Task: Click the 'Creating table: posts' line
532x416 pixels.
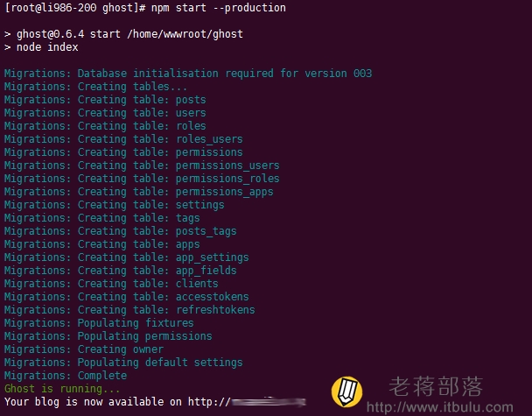Action: coord(105,100)
